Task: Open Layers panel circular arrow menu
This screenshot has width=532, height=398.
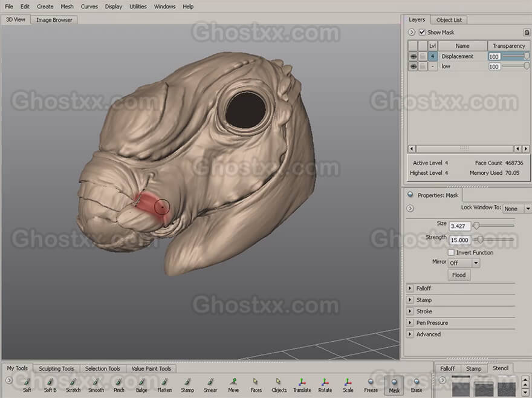Action: click(x=412, y=32)
